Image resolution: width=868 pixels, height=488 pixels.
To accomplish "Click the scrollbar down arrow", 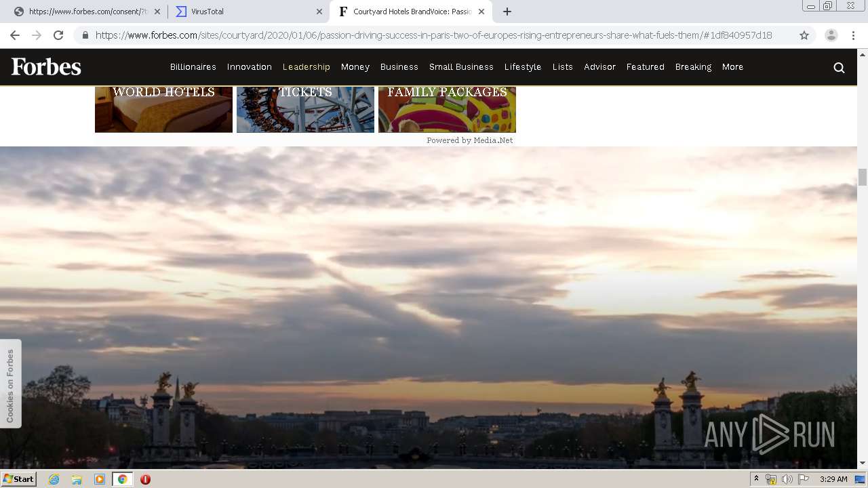I will coord(863,464).
